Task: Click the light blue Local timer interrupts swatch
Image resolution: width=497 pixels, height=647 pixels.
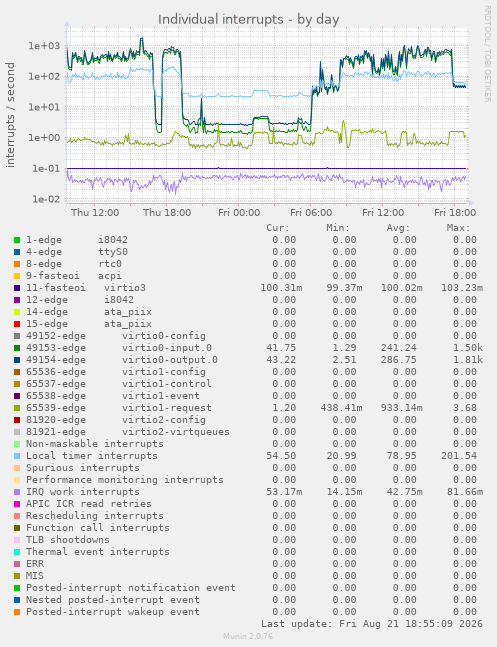Action: (x=17, y=456)
